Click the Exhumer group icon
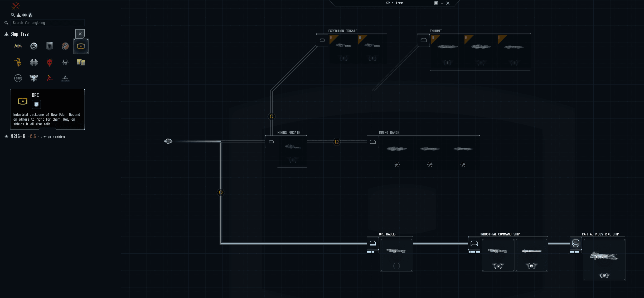This screenshot has width=644, height=298. (x=424, y=40)
